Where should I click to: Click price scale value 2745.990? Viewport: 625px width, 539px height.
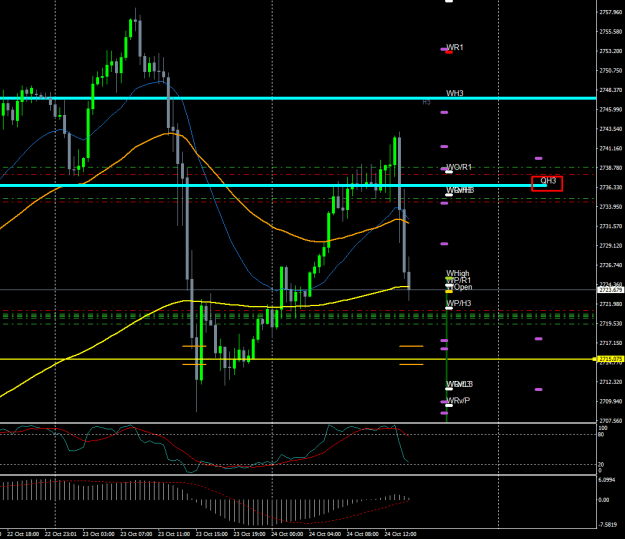click(x=611, y=109)
